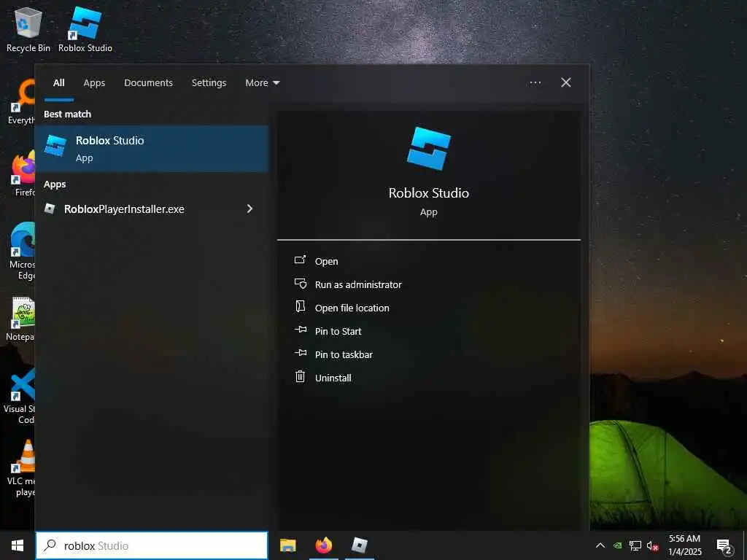The height and width of the screenshot is (560, 747).
Task: Select the Microsoft Edge desktop shortcut
Action: tap(22, 252)
